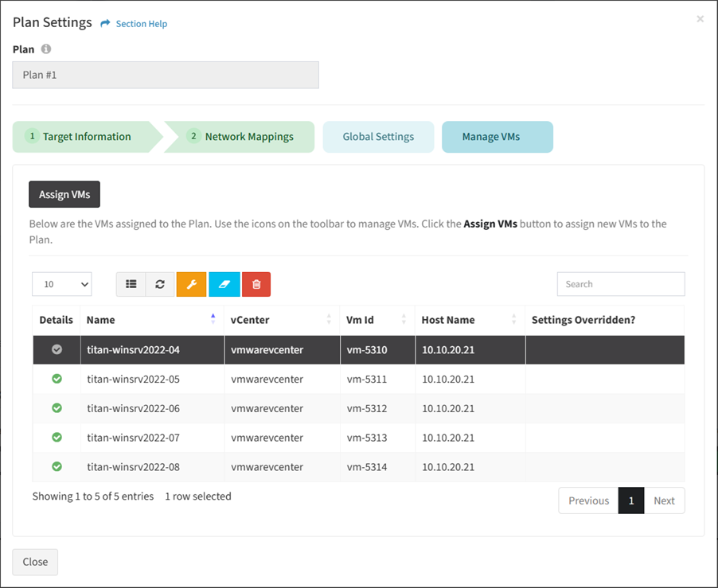Viewport: 718px width, 588px height.
Task: Click the vm-5311 Vm Id cell
Action: point(377,379)
